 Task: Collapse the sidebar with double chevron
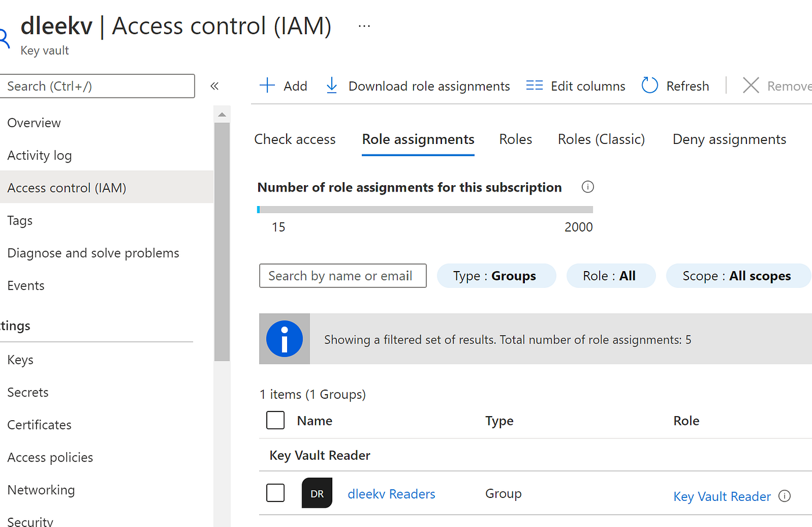point(214,86)
